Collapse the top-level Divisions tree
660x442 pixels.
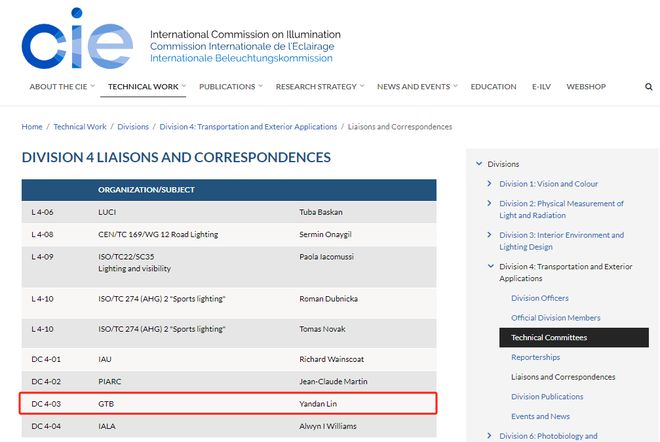click(x=479, y=163)
